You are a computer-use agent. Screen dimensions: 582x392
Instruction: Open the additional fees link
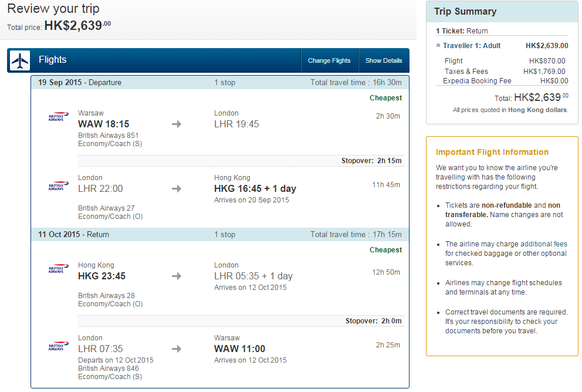pyautogui.click(x=544, y=244)
